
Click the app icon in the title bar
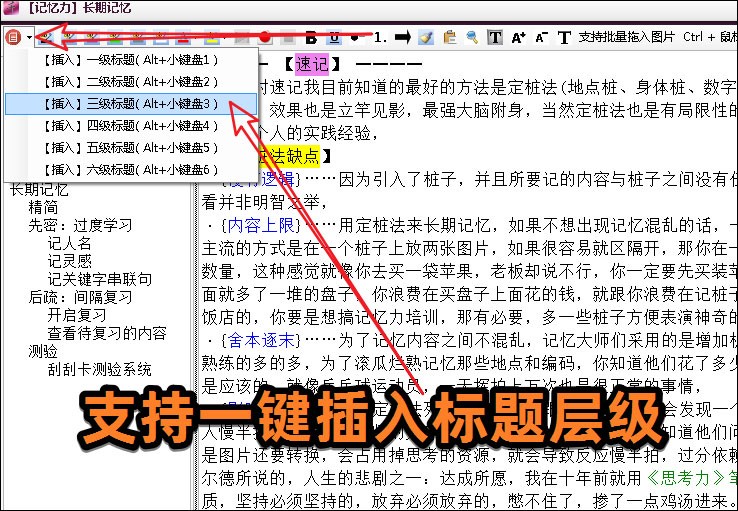pos(9,8)
